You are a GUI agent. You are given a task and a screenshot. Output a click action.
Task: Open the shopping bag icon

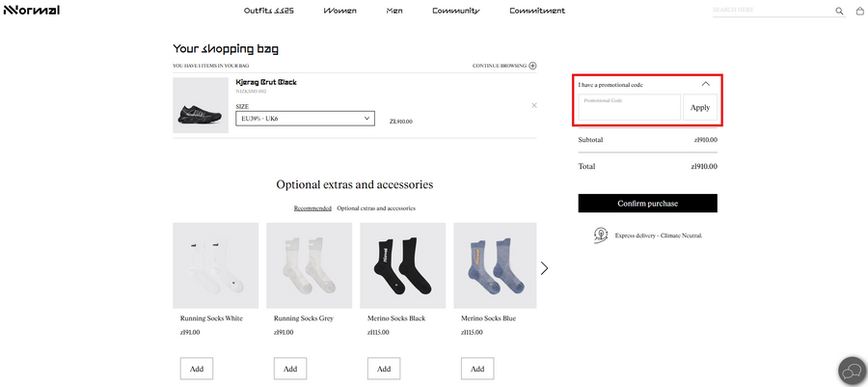point(859,12)
